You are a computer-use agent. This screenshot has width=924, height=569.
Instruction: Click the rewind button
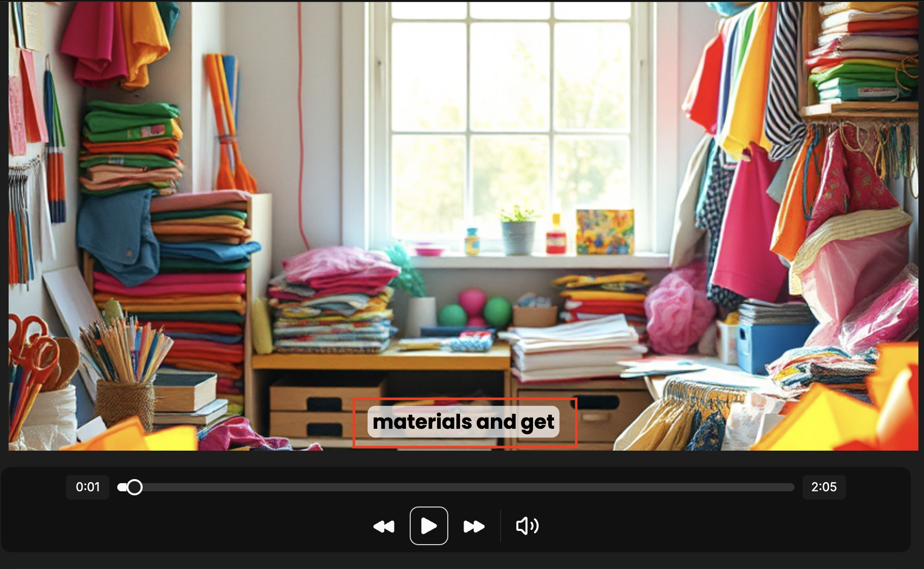click(384, 526)
